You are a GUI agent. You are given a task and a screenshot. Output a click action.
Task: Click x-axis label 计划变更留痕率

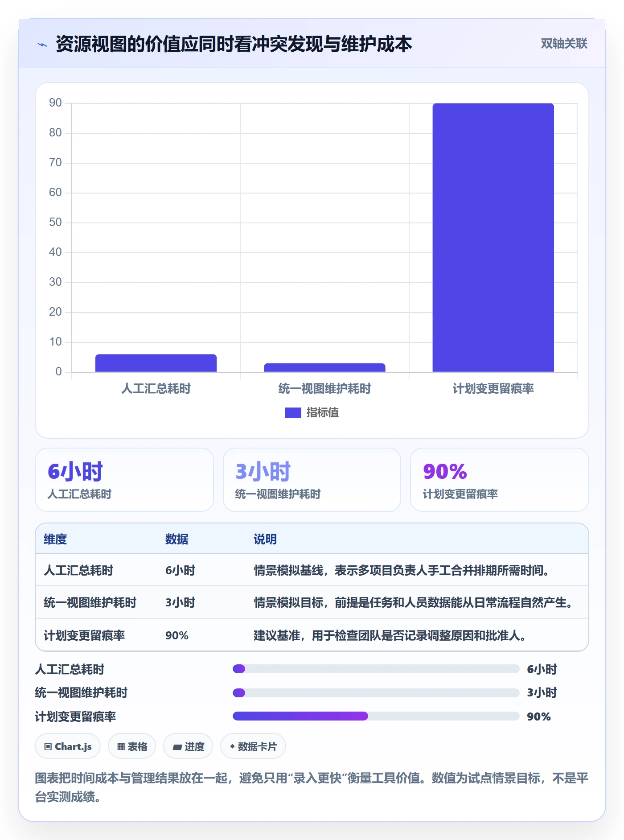[493, 389]
